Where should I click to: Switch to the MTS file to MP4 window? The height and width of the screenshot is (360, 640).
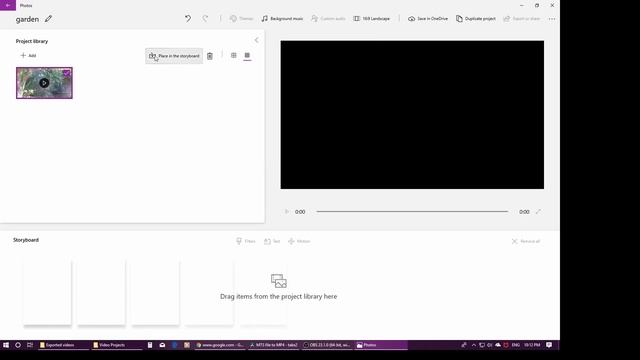pyautogui.click(x=273, y=345)
